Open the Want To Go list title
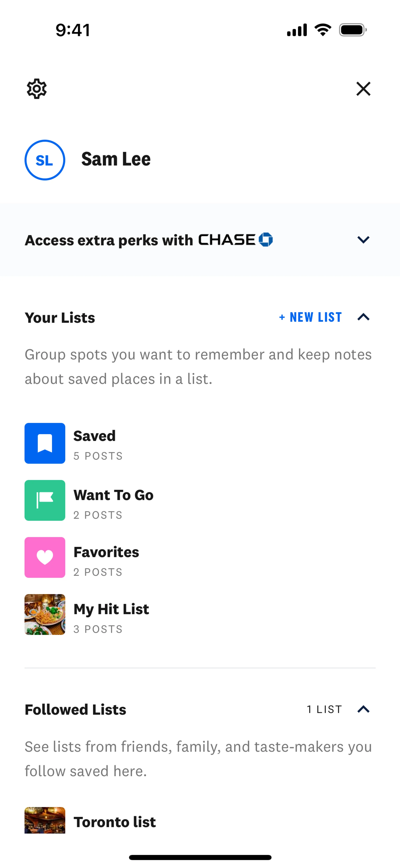 (114, 495)
